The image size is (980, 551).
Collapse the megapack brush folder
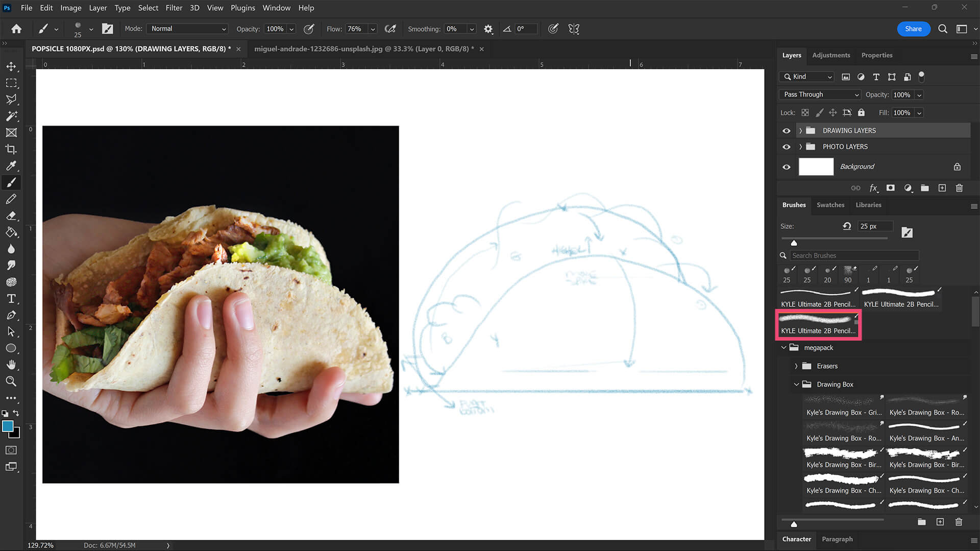[x=784, y=348]
